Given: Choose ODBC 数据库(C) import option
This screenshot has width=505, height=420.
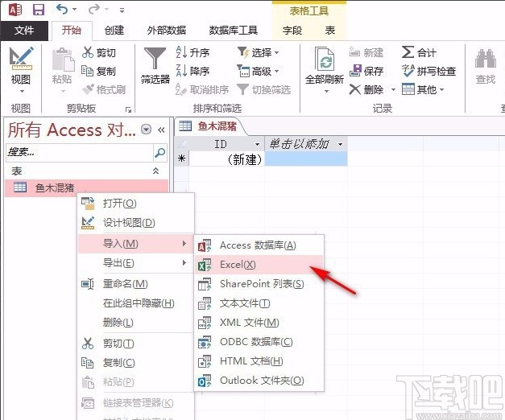Looking at the screenshot, I should pos(259,342).
